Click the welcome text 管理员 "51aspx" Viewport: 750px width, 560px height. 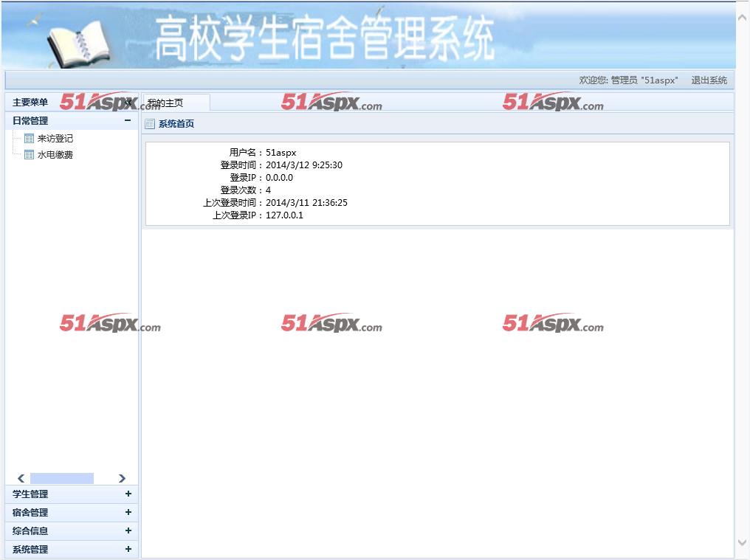pos(644,80)
